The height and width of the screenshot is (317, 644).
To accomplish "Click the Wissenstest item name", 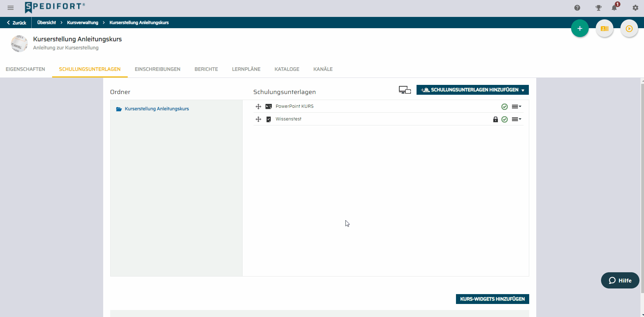I will [288, 119].
